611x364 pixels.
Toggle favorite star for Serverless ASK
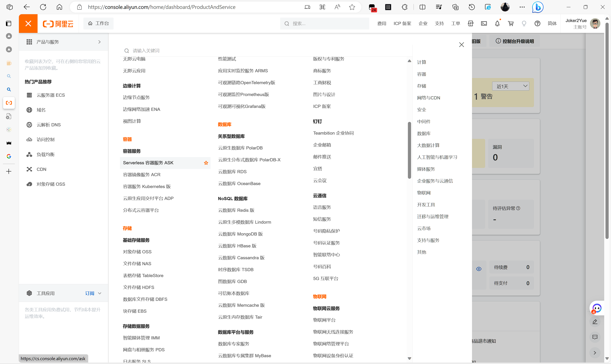coord(206,163)
